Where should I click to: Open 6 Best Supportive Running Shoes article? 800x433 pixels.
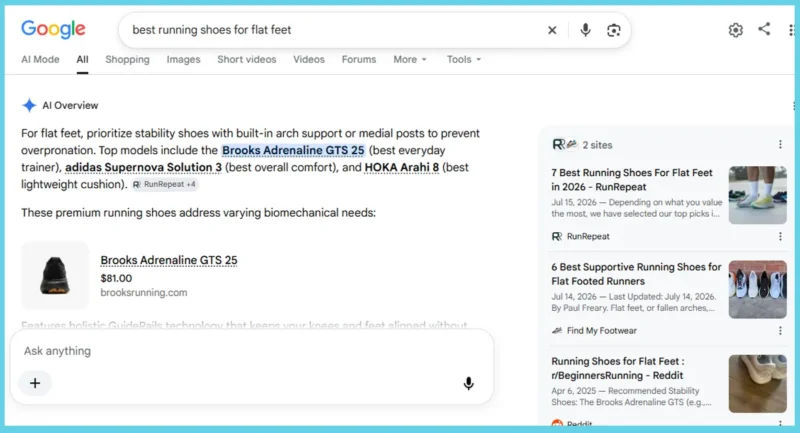pos(636,274)
